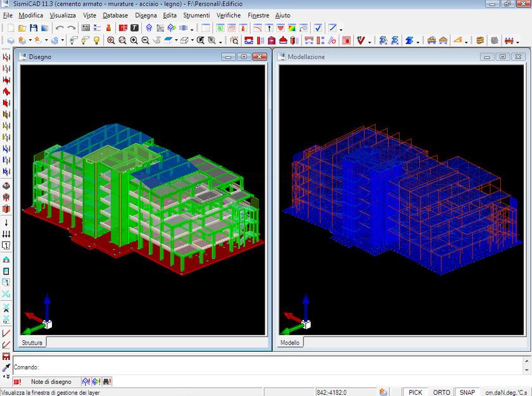The image size is (532, 396).
Task: Toggle ORTO mode on the status bar
Action: click(441, 392)
